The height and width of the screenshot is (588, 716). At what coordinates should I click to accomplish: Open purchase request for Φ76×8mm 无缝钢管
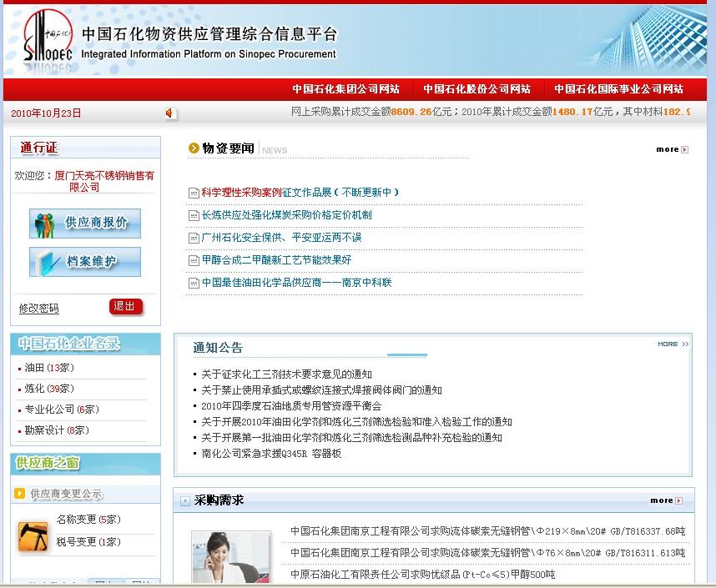tap(487, 553)
